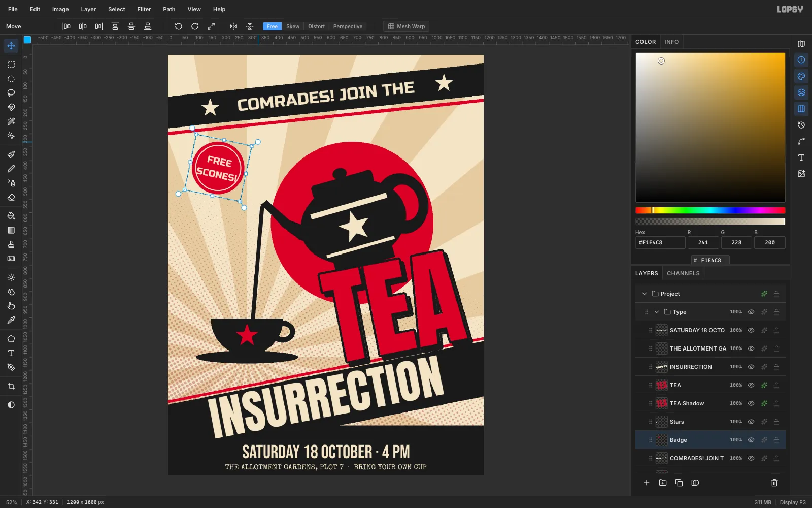Click the Rotate clockwise icon

click(195, 26)
